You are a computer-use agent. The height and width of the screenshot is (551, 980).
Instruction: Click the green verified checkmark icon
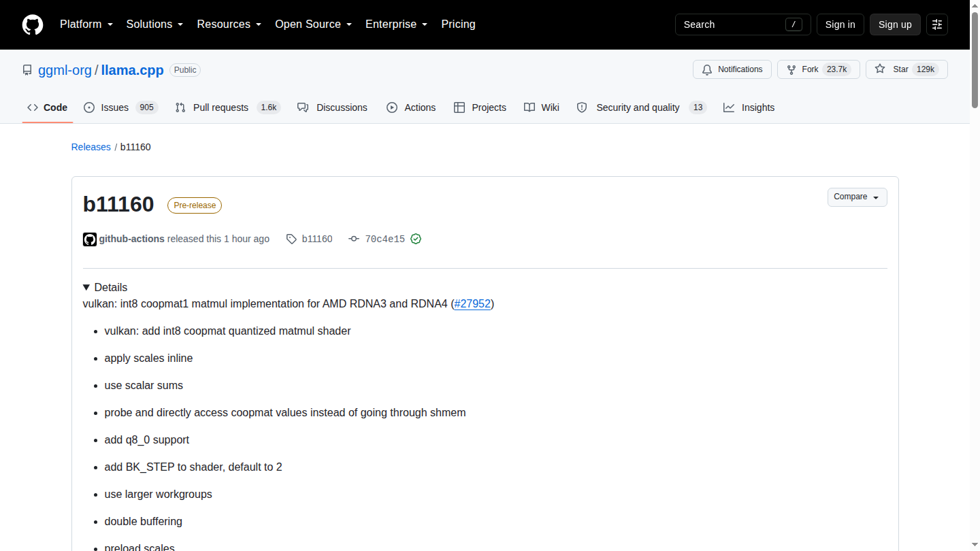pyautogui.click(x=416, y=239)
